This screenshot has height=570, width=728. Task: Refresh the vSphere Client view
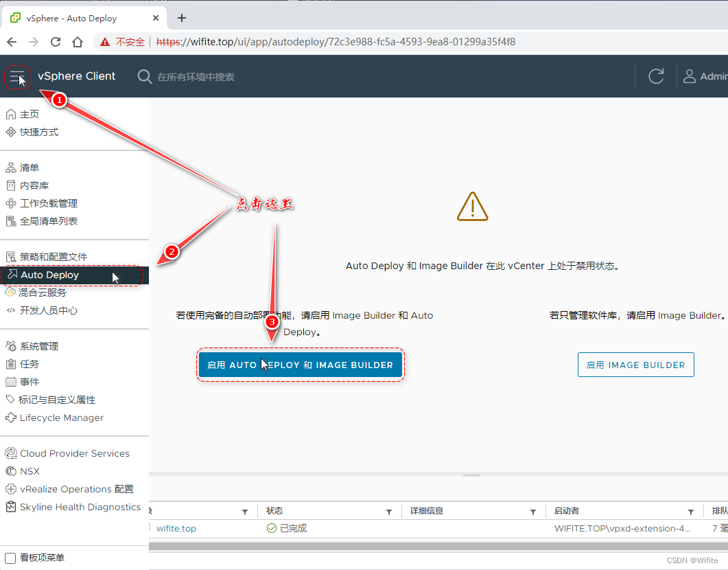[x=655, y=76]
